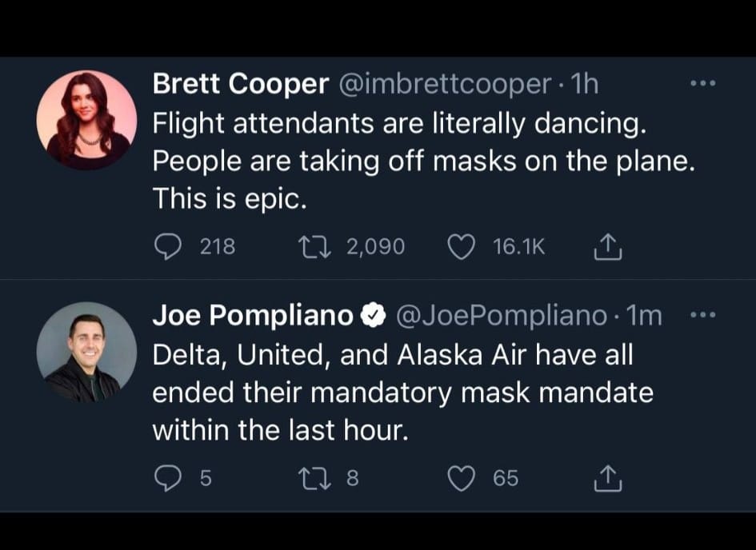Open Joe Pompliano's profile picture

[x=86, y=352]
